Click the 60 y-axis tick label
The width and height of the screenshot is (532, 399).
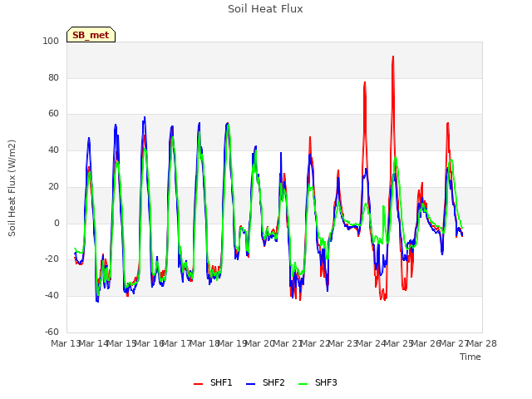coord(53,114)
